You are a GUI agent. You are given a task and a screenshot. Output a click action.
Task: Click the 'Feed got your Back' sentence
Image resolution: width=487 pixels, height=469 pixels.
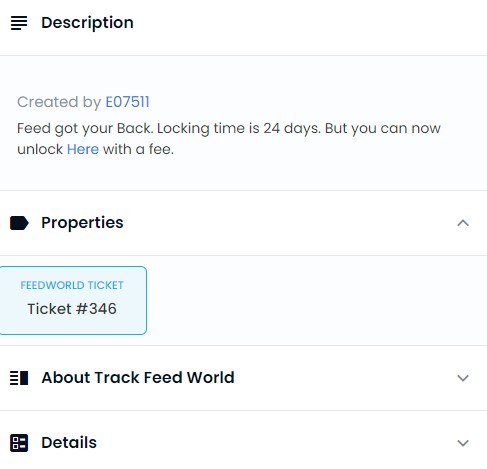pos(85,128)
